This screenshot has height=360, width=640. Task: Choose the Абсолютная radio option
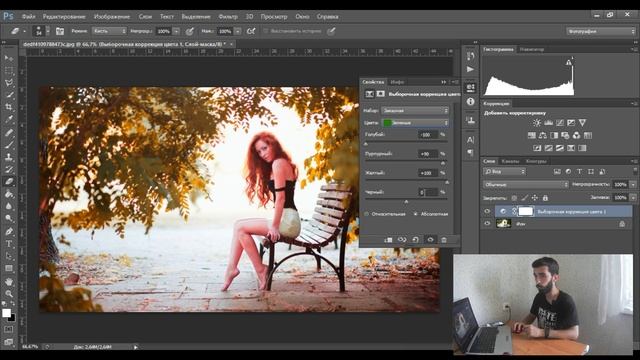(x=416, y=214)
